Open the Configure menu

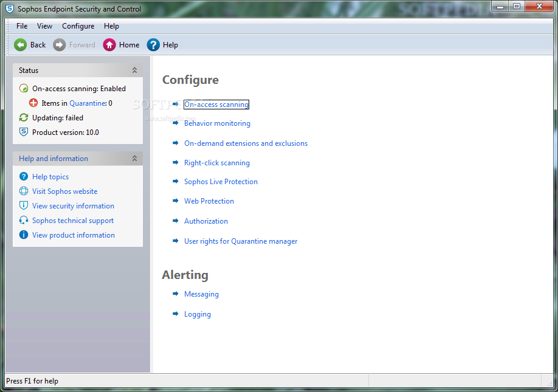tap(78, 26)
